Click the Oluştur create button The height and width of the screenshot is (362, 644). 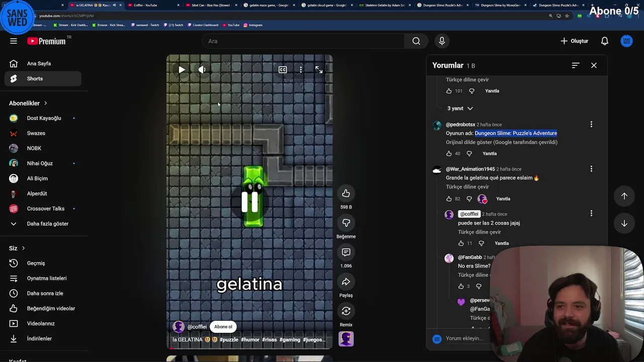[574, 41]
